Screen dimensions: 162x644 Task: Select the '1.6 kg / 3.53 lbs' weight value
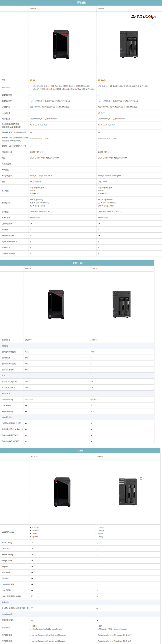(x=36, y=182)
